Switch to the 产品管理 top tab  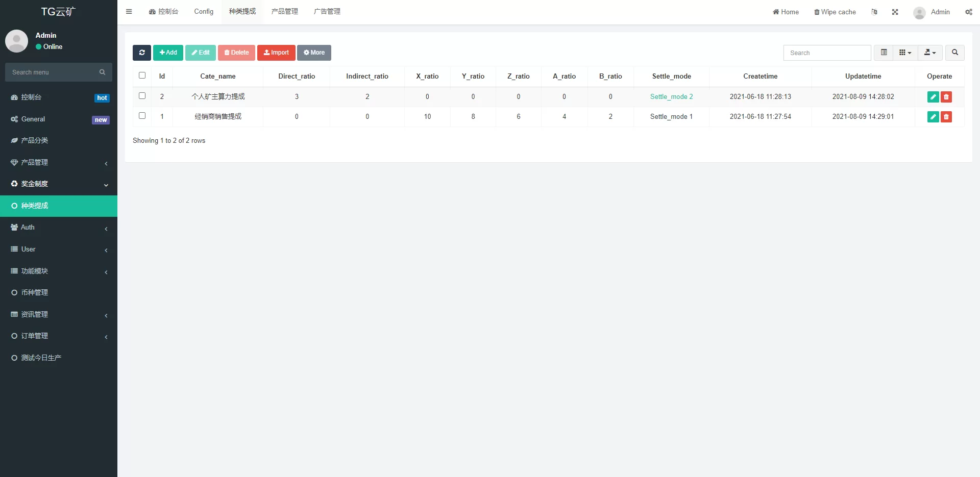coord(285,12)
